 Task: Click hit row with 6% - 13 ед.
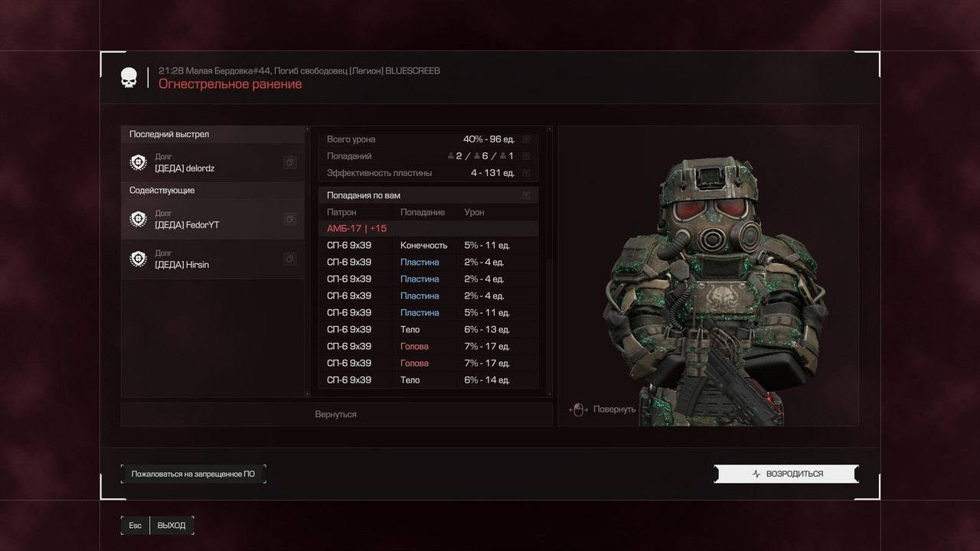point(429,330)
